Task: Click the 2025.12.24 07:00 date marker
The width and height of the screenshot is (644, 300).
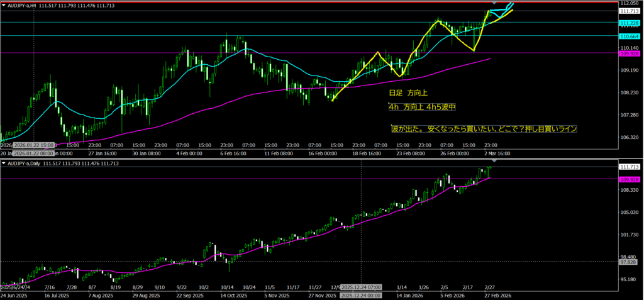Action: 361,294
